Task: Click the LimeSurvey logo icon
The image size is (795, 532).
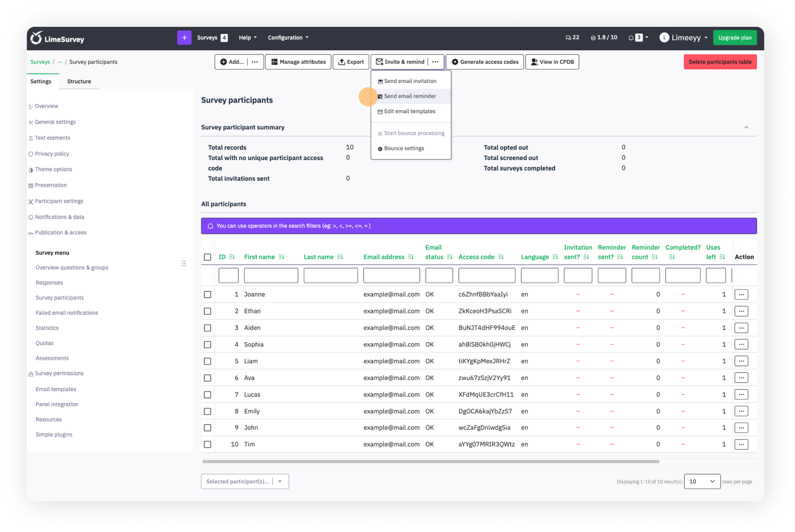Action: [36, 38]
